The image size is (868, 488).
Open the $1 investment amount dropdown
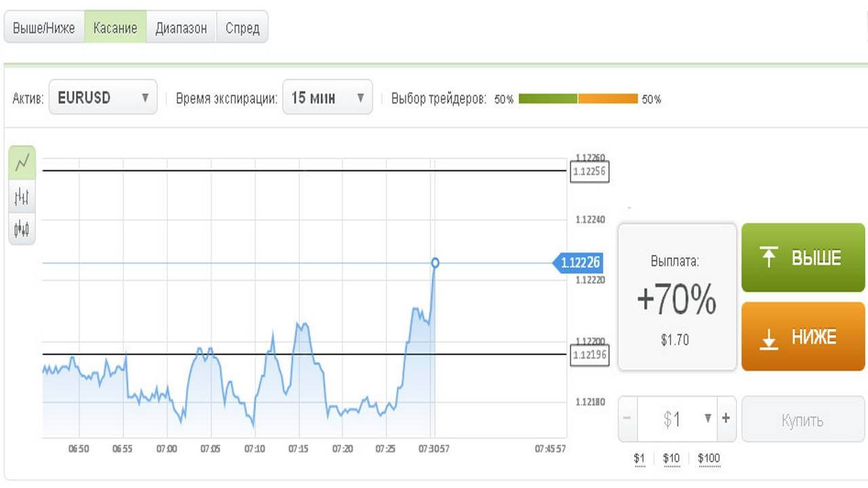tap(687, 419)
